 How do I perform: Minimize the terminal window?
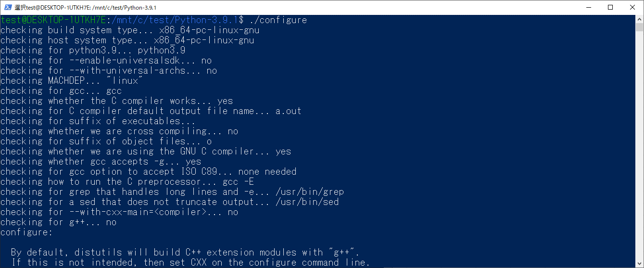tap(588, 7)
